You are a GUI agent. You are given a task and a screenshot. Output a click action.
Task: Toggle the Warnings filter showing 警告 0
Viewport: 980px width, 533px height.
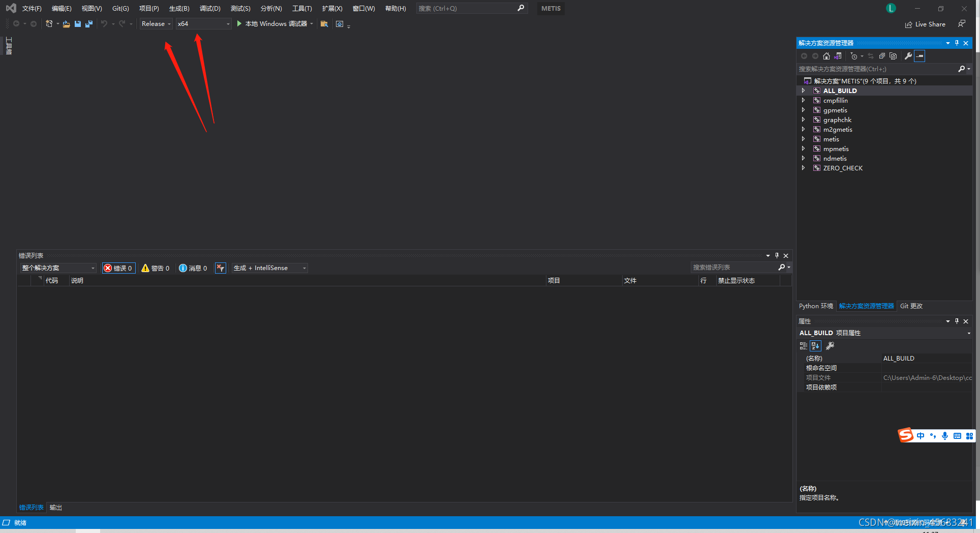coord(156,268)
